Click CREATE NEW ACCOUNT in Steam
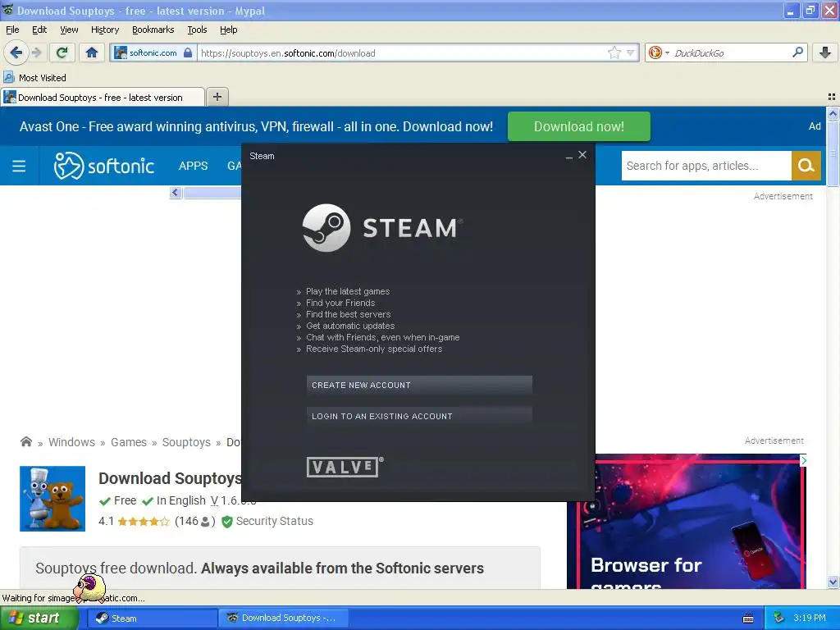Viewport: 840px width, 630px height. click(419, 386)
